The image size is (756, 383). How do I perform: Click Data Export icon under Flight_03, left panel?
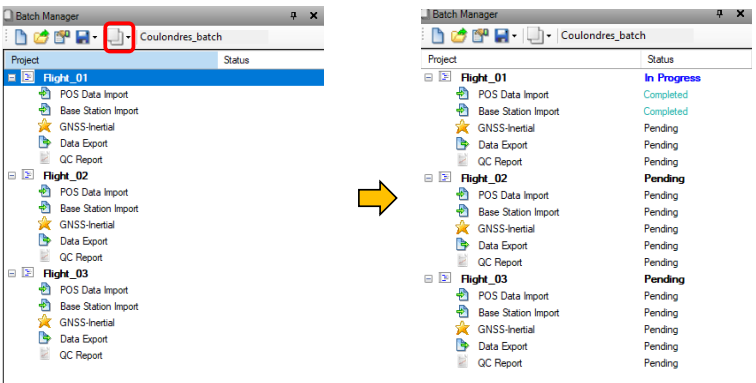tap(45, 339)
